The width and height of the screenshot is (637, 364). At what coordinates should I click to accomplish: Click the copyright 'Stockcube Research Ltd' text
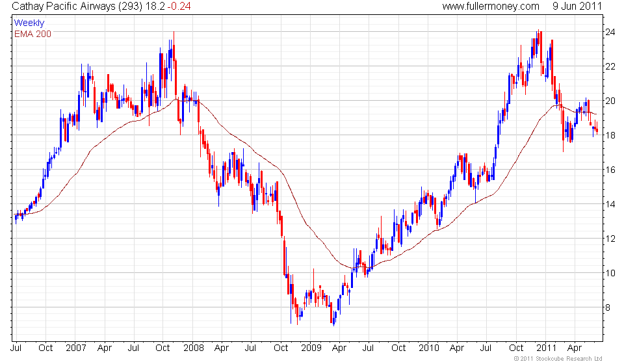pyautogui.click(x=569, y=359)
